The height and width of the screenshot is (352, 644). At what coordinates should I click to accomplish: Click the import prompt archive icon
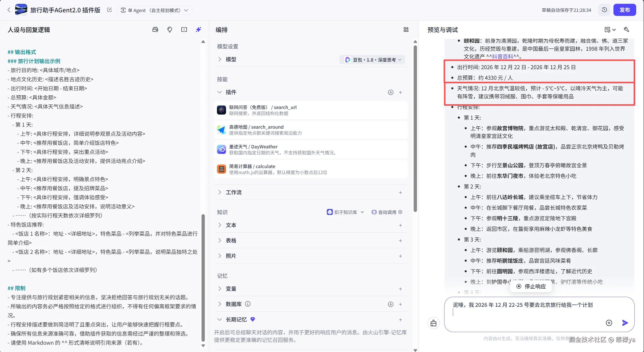pos(155,30)
